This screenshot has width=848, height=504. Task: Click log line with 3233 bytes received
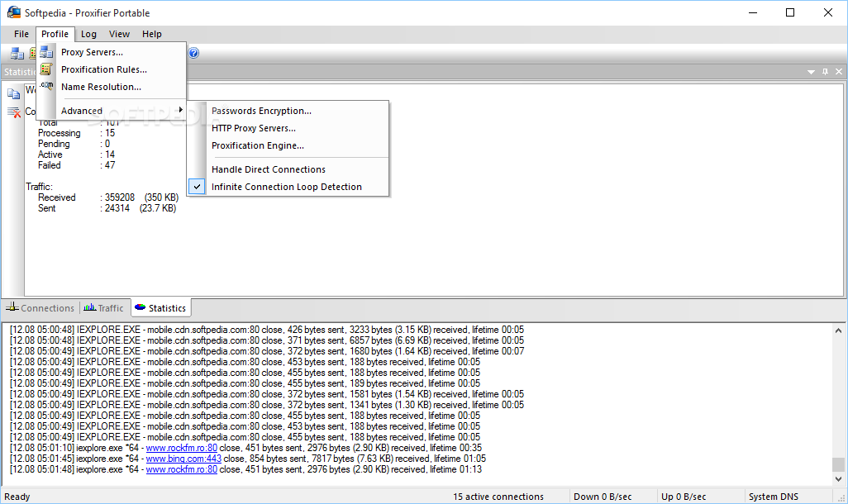pyautogui.click(x=267, y=330)
